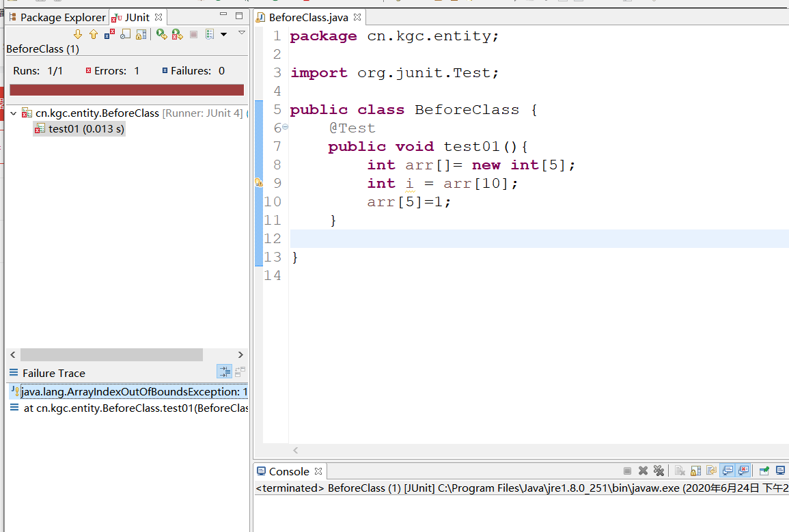
Task: Clear the Console output
Action: [x=680, y=471]
